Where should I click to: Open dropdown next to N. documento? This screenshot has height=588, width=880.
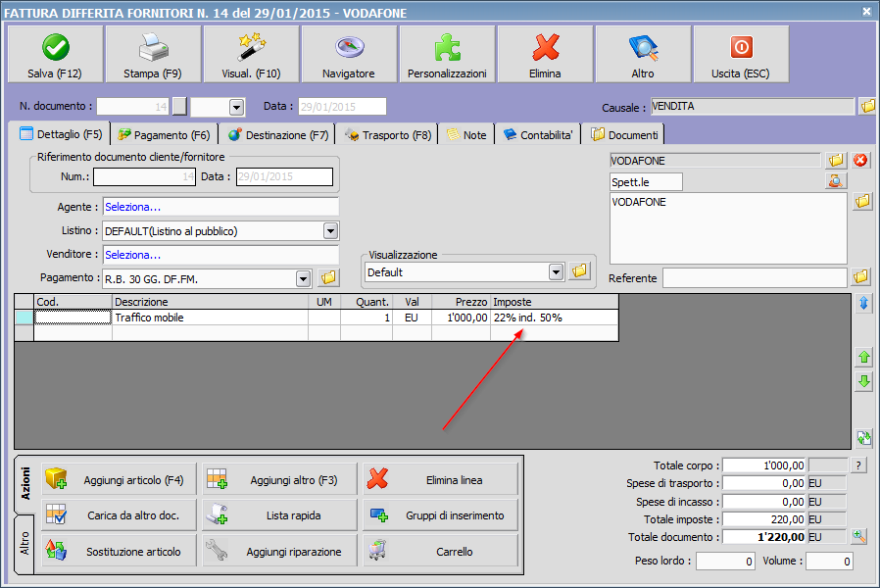[x=236, y=107]
